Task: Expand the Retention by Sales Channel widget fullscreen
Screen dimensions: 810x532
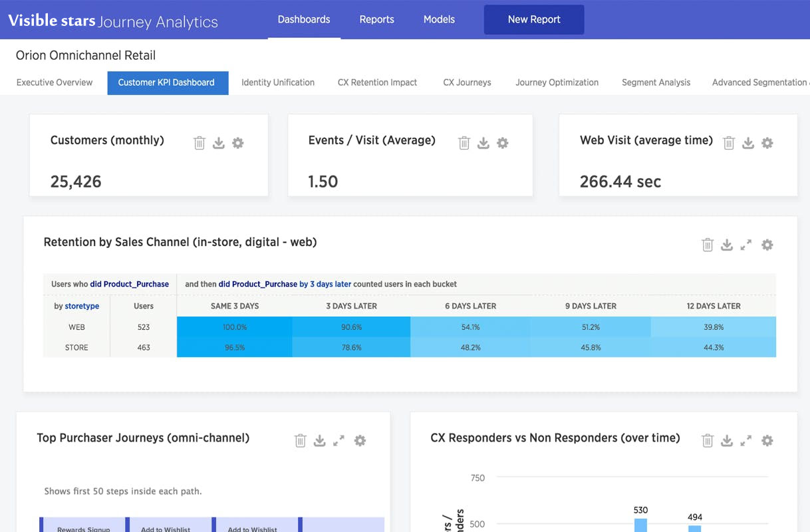Action: (x=746, y=245)
